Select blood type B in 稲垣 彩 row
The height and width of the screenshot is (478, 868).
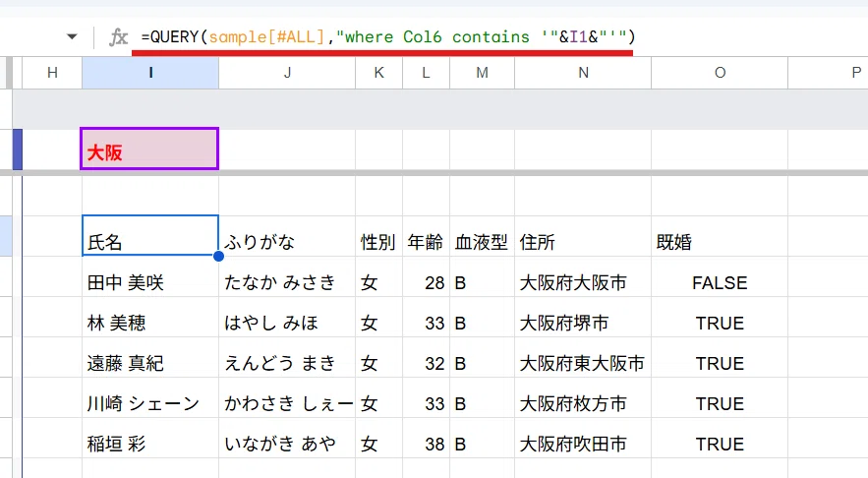(482, 438)
